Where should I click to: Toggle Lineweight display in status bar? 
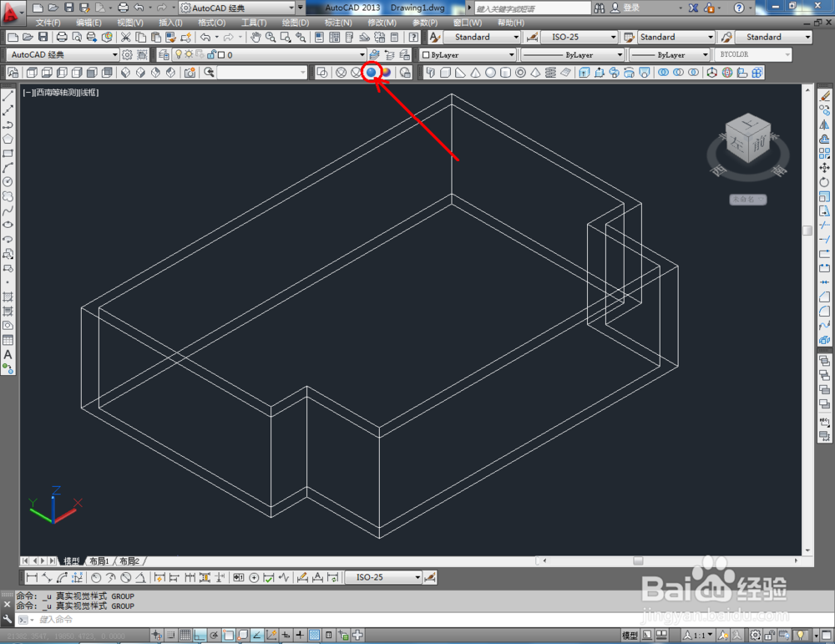[x=300, y=635]
